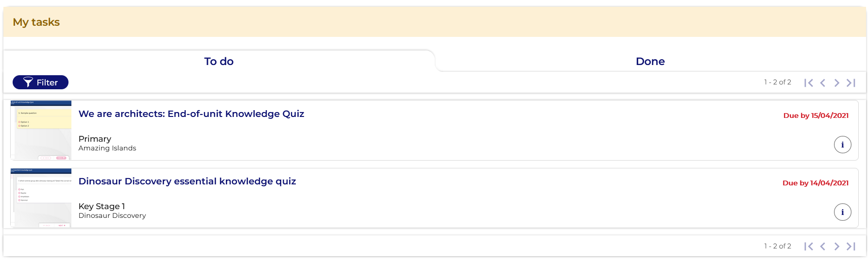Click the We are architects quiz thumbnail
The image size is (868, 263).
[x=41, y=130]
